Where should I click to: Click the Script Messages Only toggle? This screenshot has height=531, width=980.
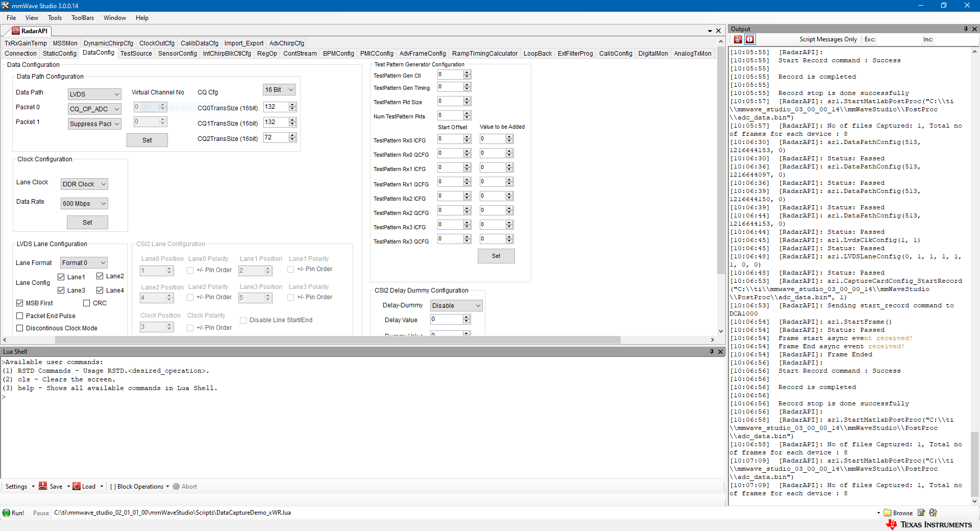[828, 39]
